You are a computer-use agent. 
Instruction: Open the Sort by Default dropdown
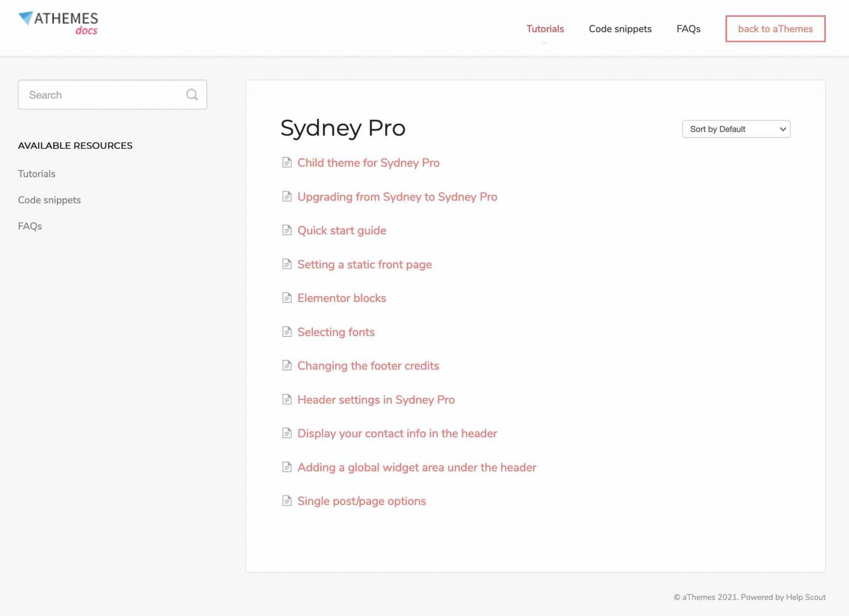[x=736, y=129]
